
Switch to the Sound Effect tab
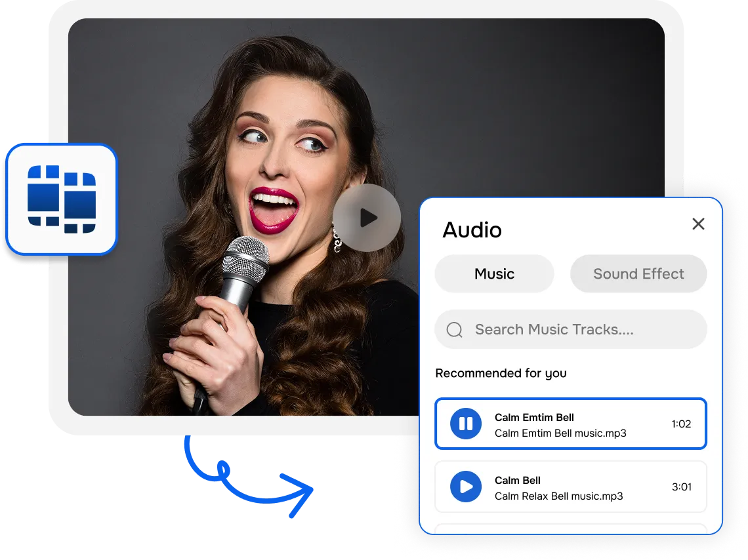click(638, 273)
